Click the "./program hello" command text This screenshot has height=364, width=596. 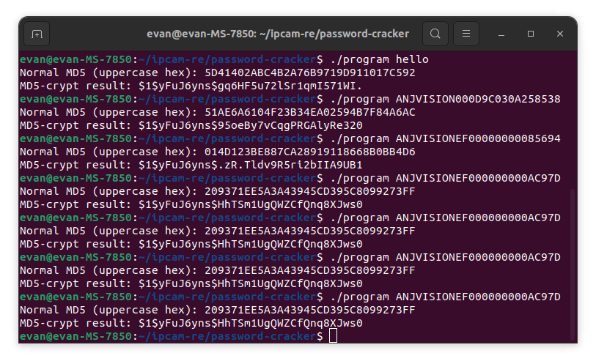[x=380, y=59]
